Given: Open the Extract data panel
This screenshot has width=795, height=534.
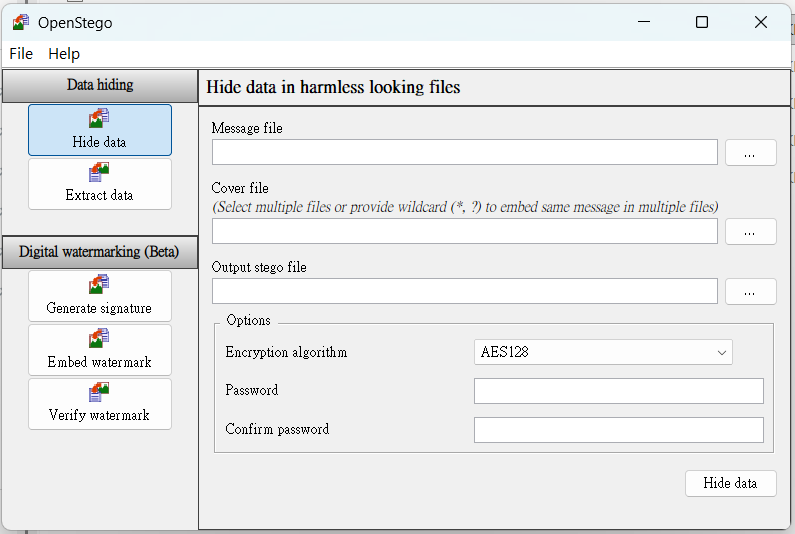Looking at the screenshot, I should 100,184.
